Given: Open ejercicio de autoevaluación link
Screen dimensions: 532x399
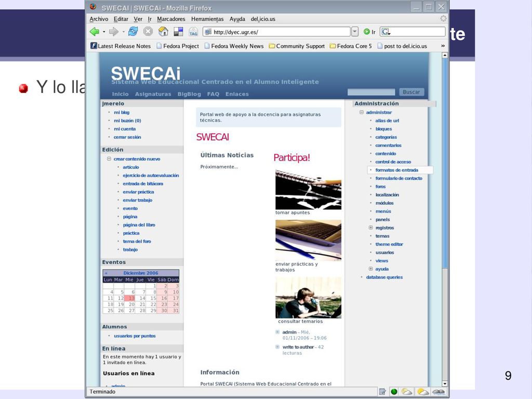Looking at the screenshot, I should [x=151, y=176].
